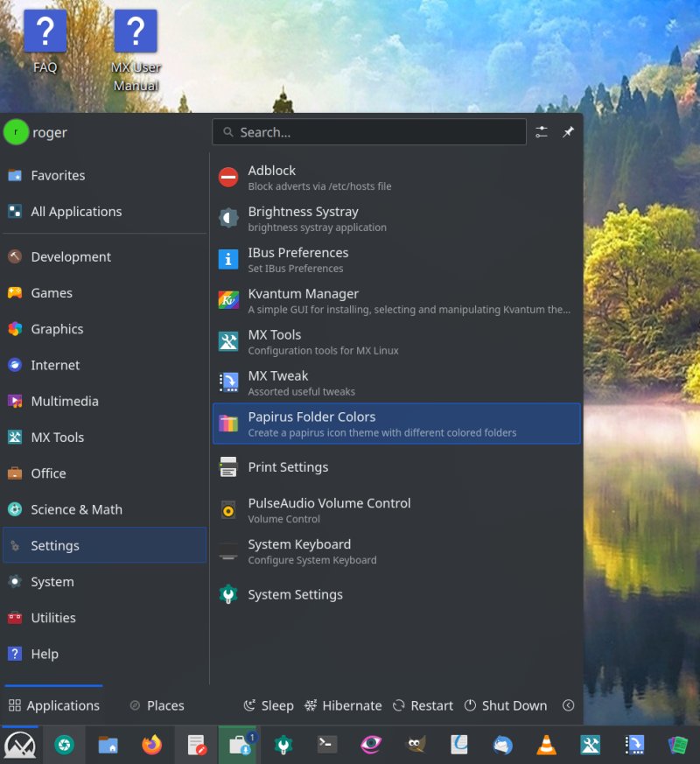Image resolution: width=700 pixels, height=764 pixels.
Task: Open Firefox from the taskbar
Action: [x=152, y=745]
